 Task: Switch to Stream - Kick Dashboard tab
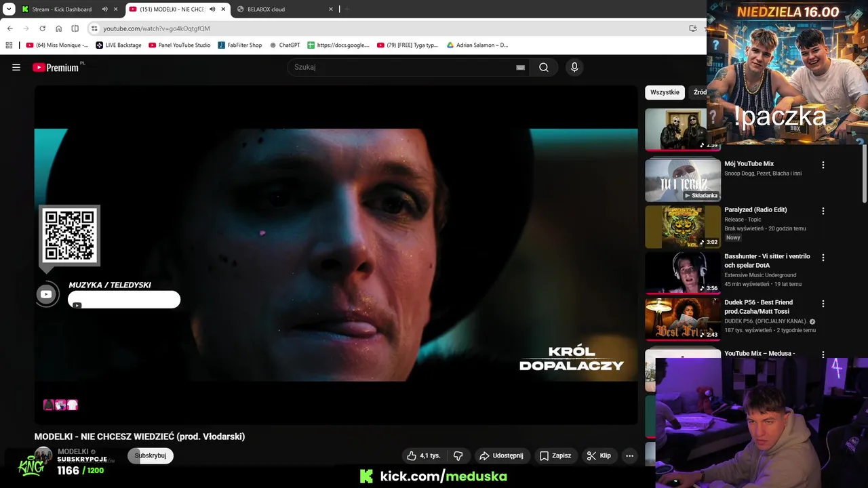pos(62,9)
